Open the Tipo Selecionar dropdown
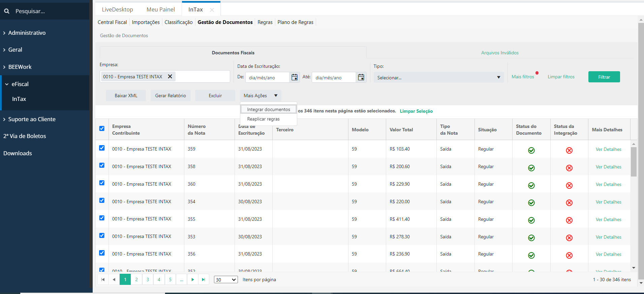 click(x=439, y=77)
